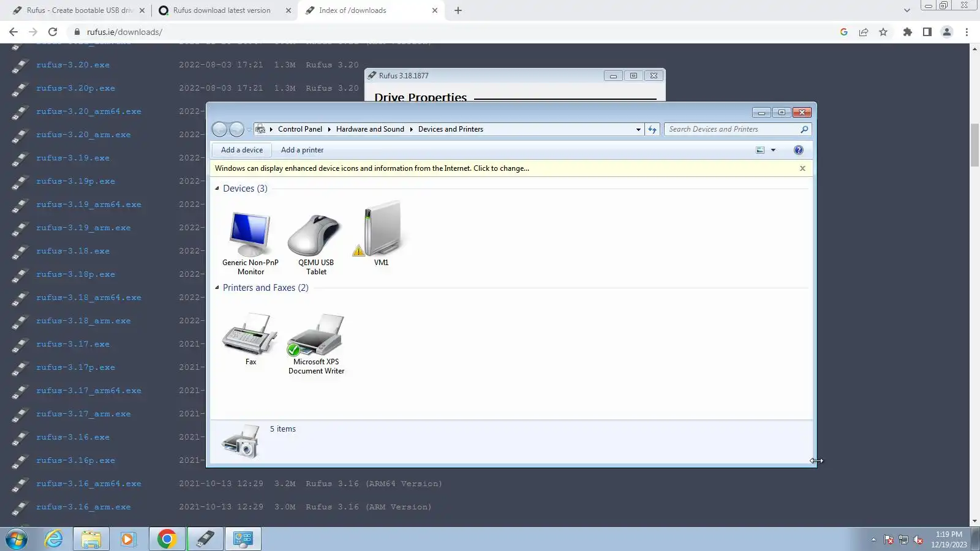The image size is (980, 551).
Task: Open rufus-3.19.exe download link
Action: 73,158
